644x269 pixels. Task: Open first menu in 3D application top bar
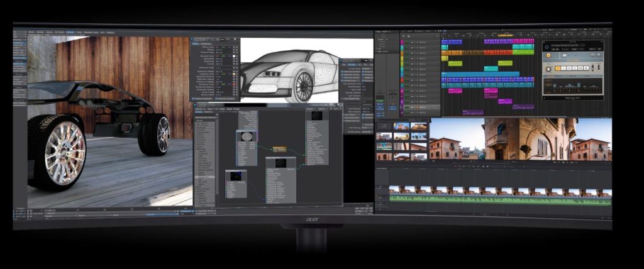pos(31,31)
